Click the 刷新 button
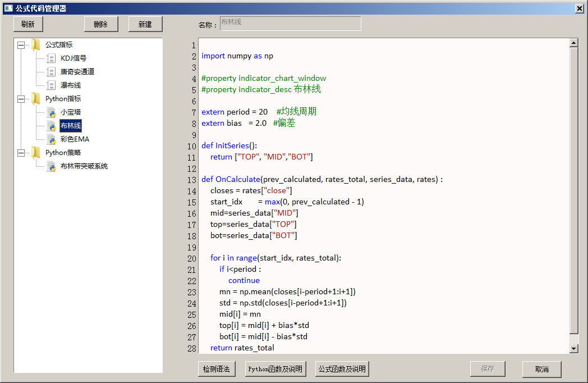This screenshot has width=588, height=383. tap(28, 24)
